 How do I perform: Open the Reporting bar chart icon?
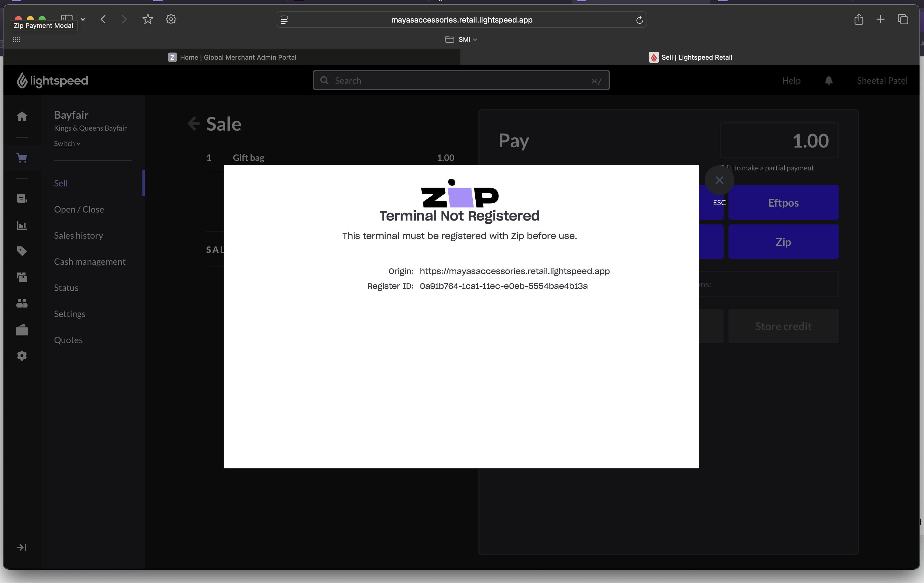(22, 225)
